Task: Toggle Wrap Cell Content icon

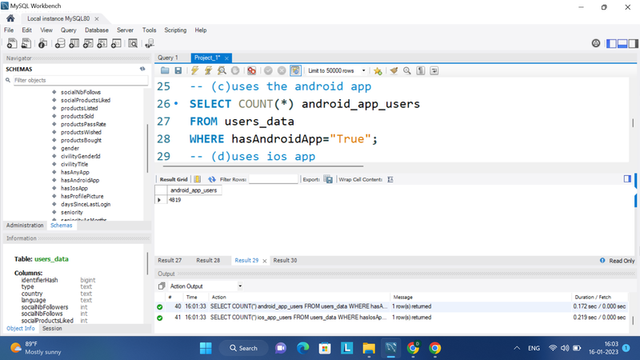Action: click(x=390, y=179)
